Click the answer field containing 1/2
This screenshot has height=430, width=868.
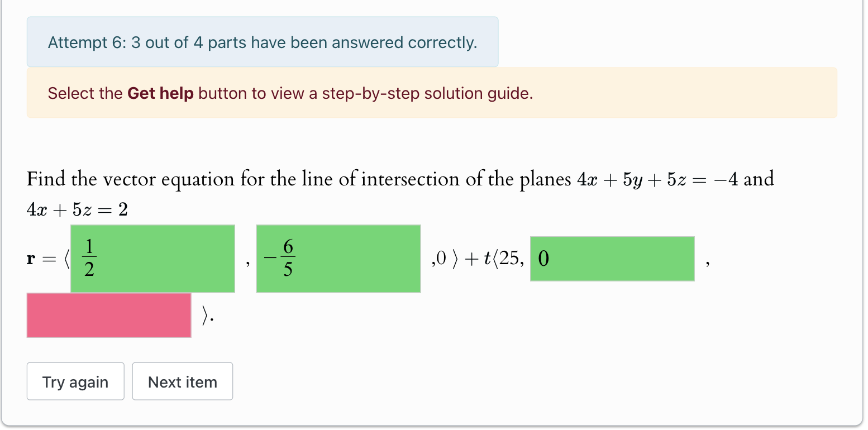click(x=152, y=259)
